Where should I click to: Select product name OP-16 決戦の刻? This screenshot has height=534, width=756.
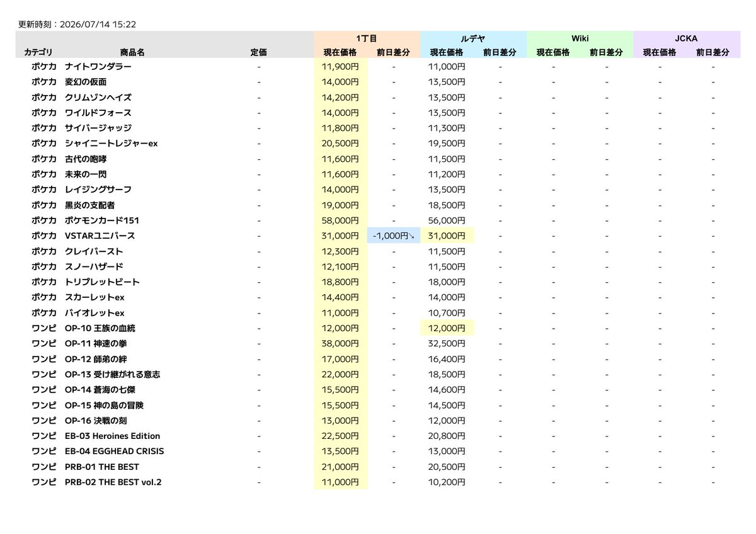tap(96, 420)
